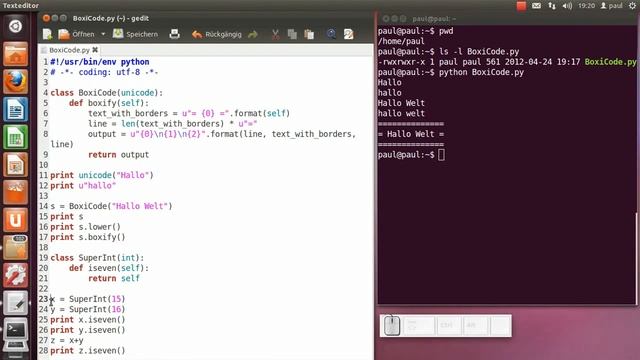
Task: Open the paul user menu
Action: [x=611, y=6]
